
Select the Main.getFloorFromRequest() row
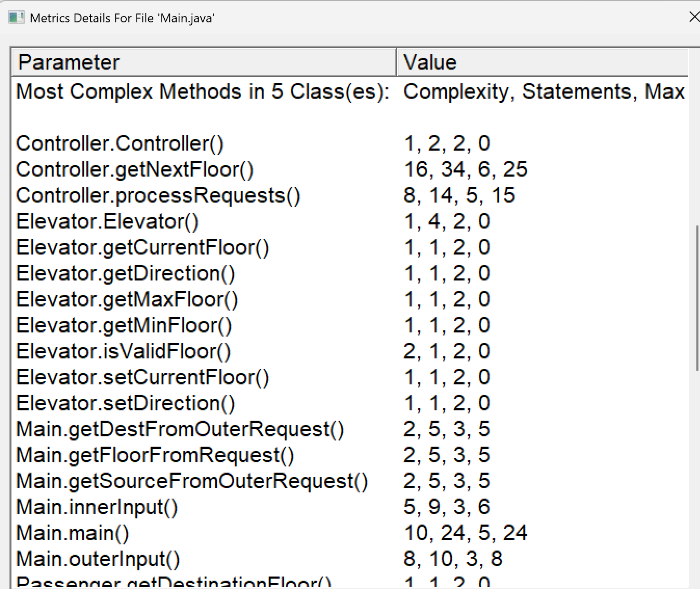pos(155,455)
